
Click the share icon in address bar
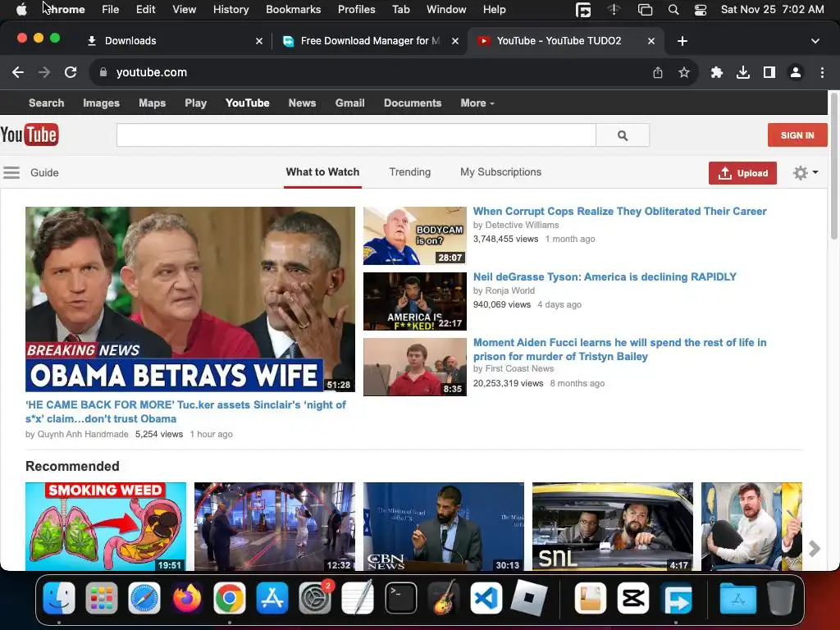(x=658, y=72)
